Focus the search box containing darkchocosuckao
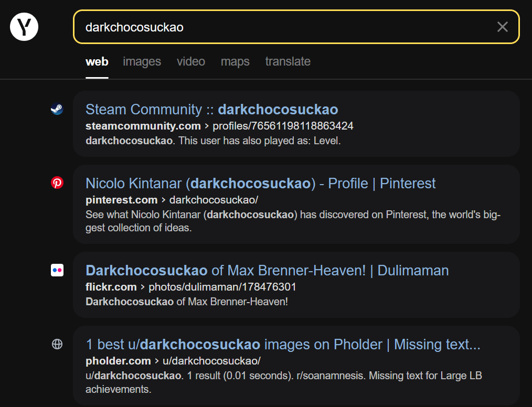 [x=296, y=27]
